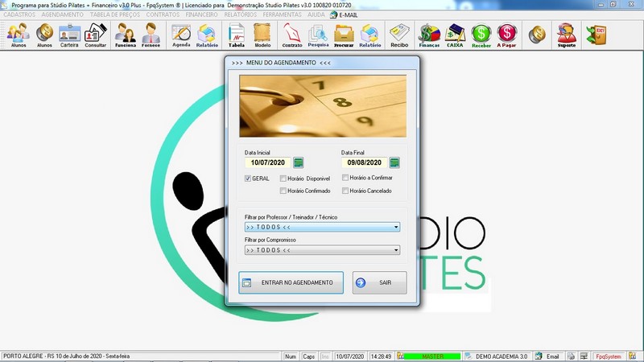The height and width of the screenshot is (362, 644).
Task: Click the Caps indicator in status bar
Action: tap(309, 356)
